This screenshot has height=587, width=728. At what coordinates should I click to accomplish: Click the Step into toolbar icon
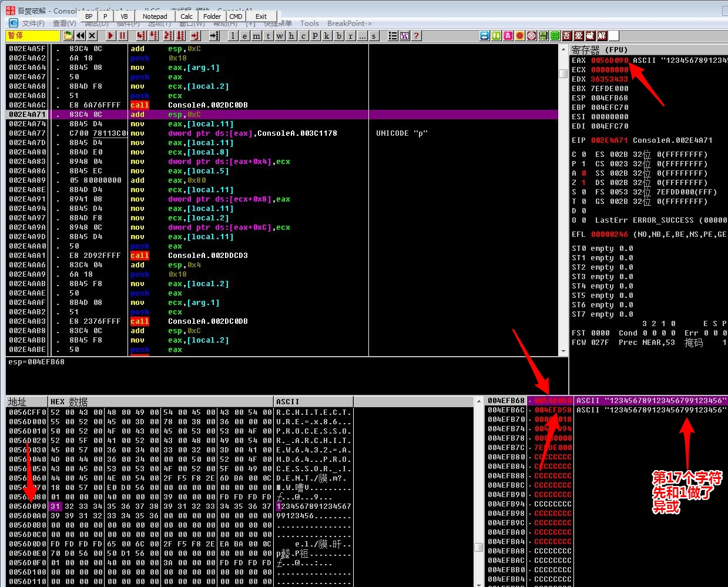tap(141, 36)
